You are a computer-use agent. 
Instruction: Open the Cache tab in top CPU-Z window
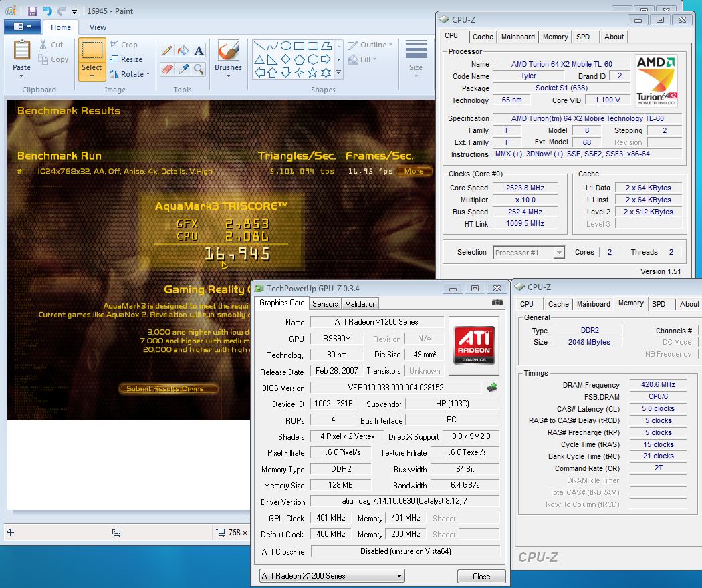coord(483,37)
